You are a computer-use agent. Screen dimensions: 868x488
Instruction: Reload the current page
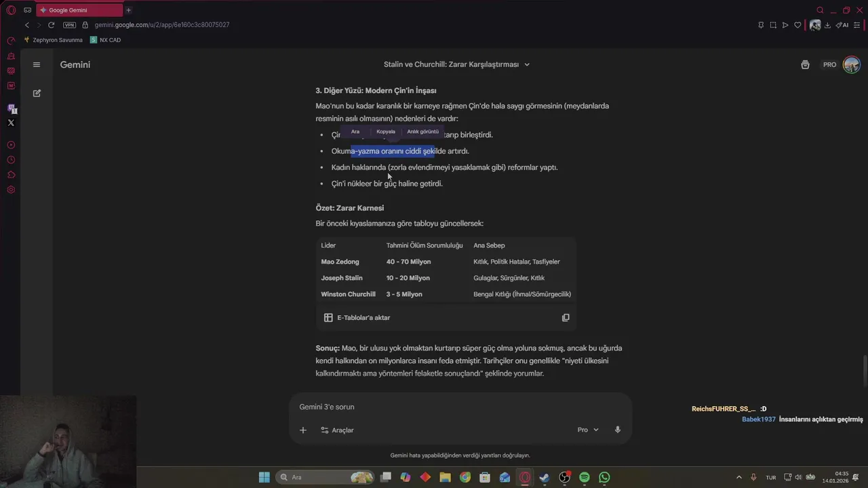coord(51,25)
